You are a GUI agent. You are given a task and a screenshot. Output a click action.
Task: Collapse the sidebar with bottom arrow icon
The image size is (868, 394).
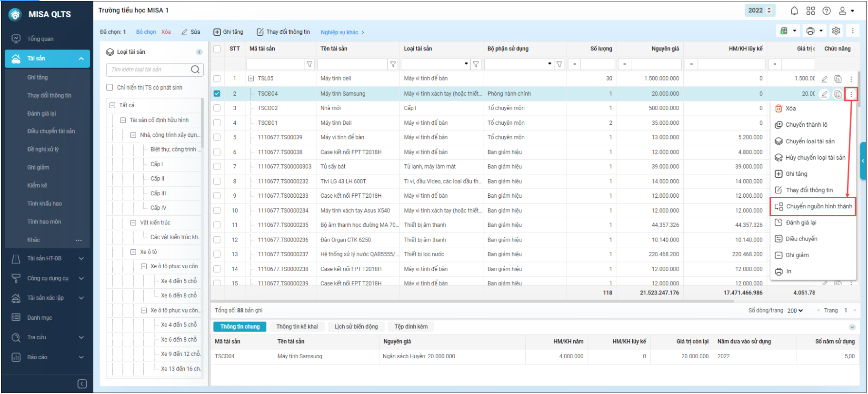(x=82, y=384)
